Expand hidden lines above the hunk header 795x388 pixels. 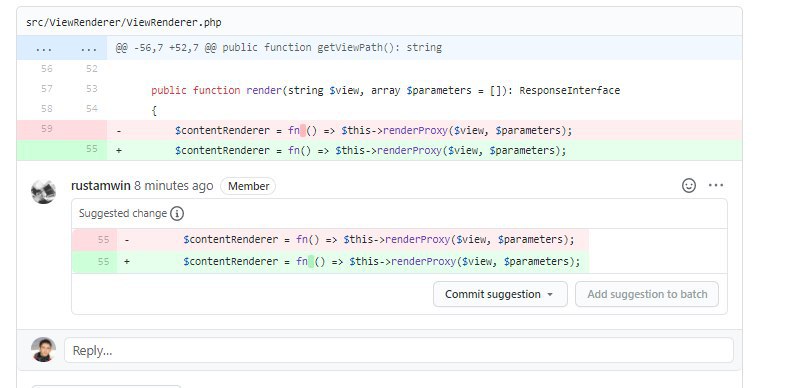click(x=62, y=48)
